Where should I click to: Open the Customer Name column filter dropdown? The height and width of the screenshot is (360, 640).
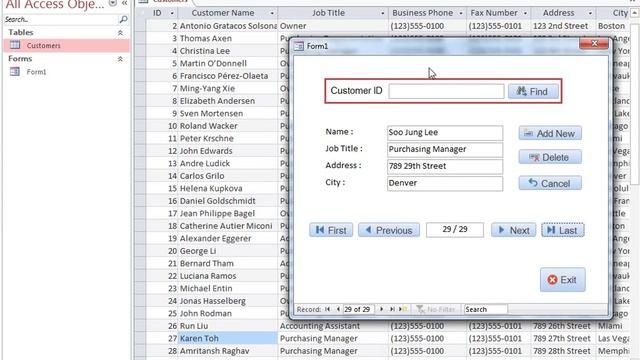pyautogui.click(x=272, y=13)
